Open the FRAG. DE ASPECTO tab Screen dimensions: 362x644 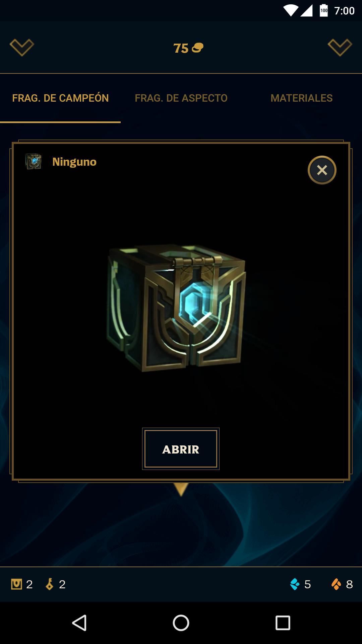[181, 98]
